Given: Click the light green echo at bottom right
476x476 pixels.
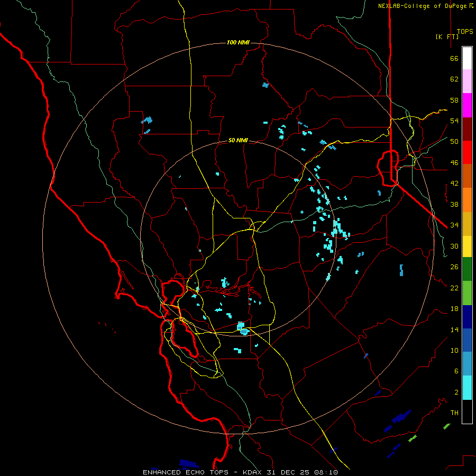Looking at the screenshot, I should click(x=412, y=438).
